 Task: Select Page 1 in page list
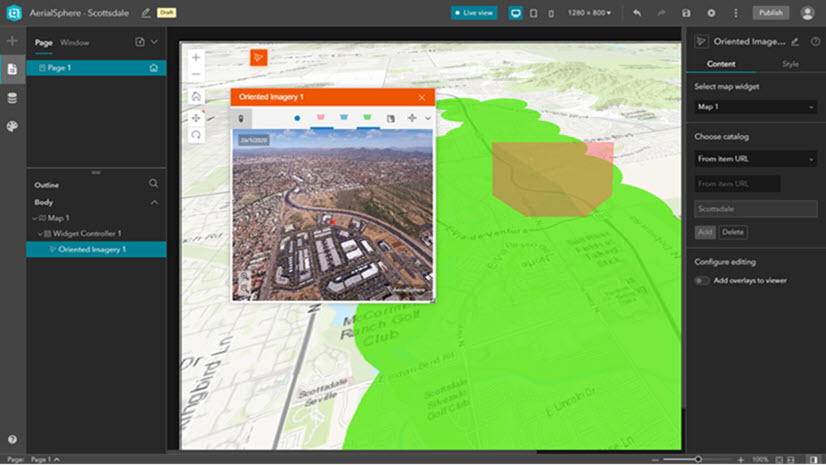96,68
